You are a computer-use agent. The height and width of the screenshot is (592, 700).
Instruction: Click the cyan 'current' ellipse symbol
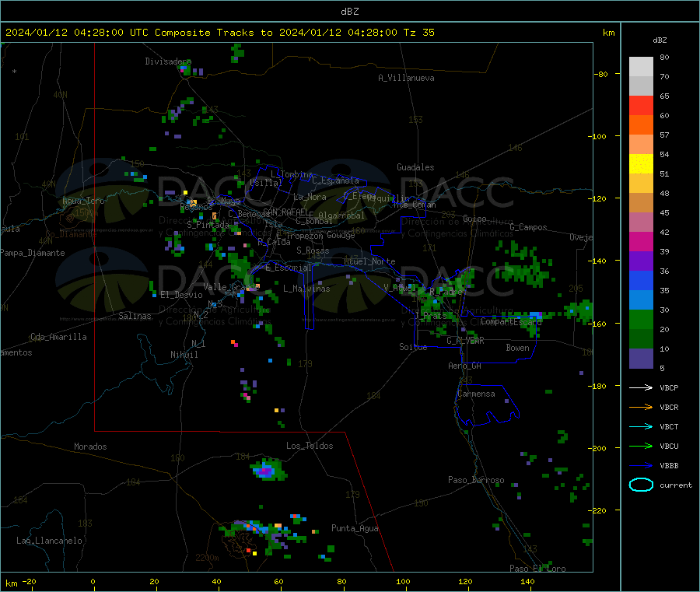(641, 485)
